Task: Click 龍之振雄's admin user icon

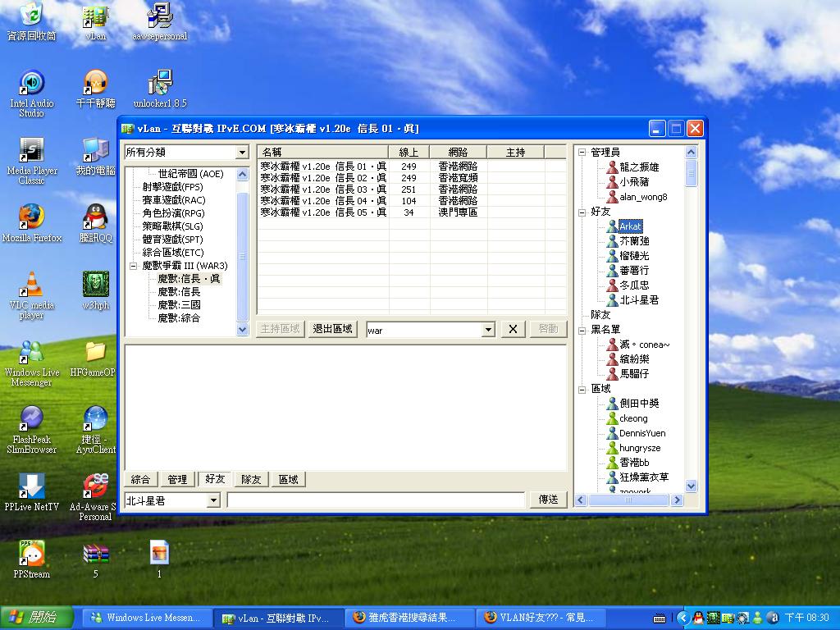Action: 612,167
